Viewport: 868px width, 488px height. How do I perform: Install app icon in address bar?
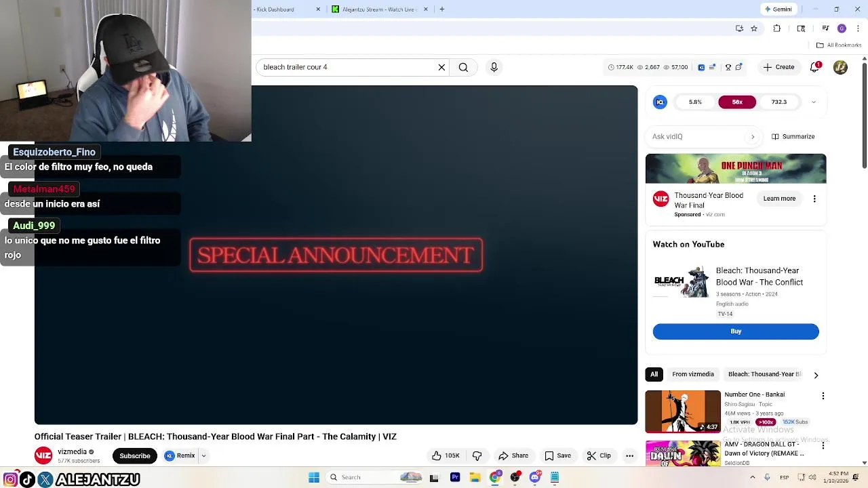pos(739,28)
